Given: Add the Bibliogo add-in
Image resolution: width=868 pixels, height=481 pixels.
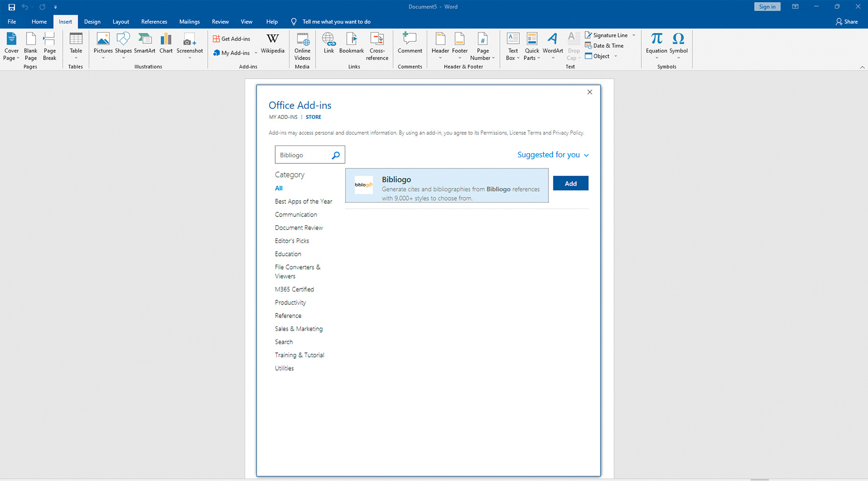Looking at the screenshot, I should click(x=571, y=183).
